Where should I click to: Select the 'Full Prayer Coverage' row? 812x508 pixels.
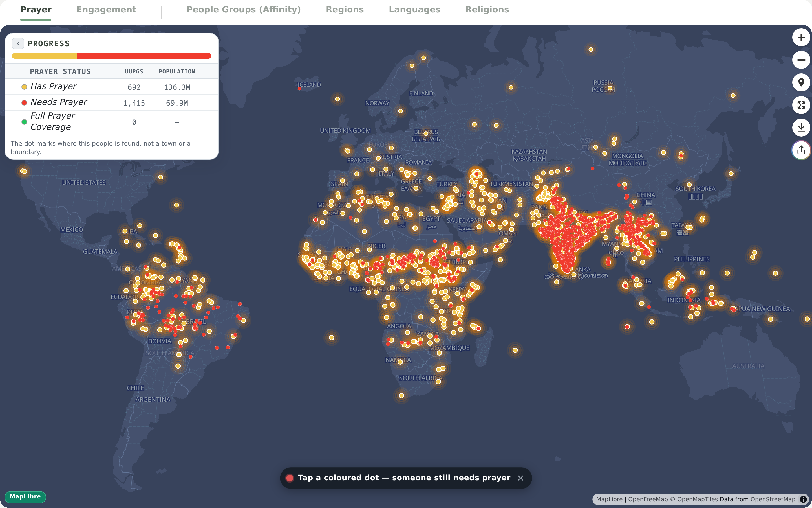112,122
